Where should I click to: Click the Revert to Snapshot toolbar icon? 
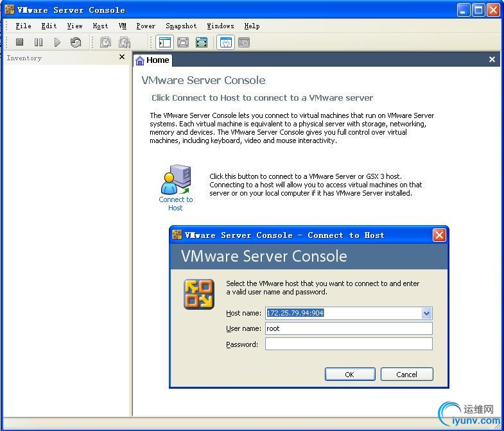point(125,42)
